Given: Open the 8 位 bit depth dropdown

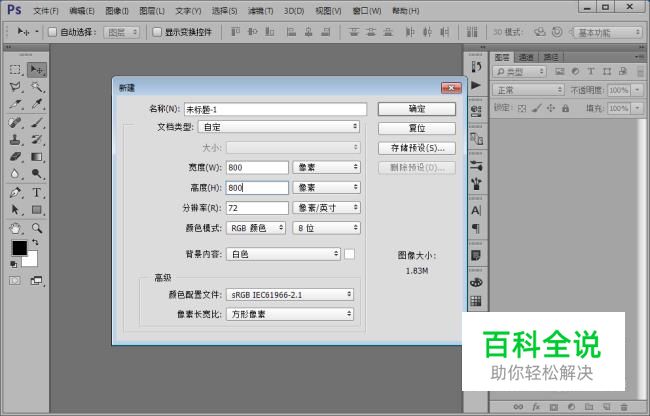Looking at the screenshot, I should point(326,228).
